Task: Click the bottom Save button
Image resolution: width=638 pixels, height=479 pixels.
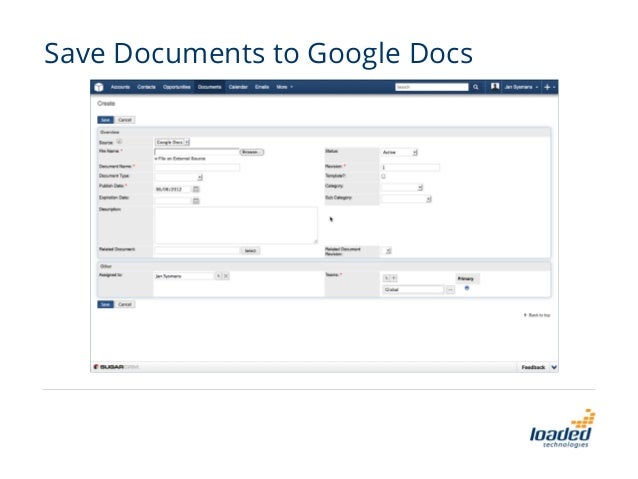Action: (105, 304)
